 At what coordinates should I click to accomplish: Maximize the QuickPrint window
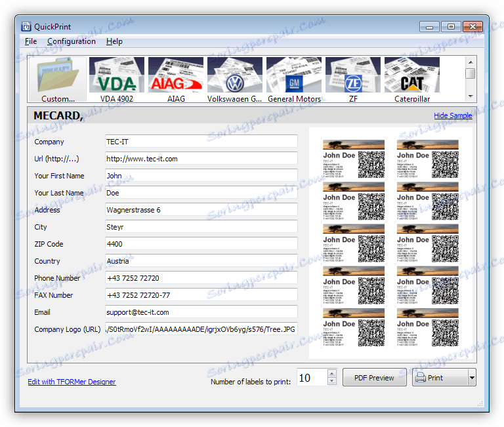[x=451, y=27]
